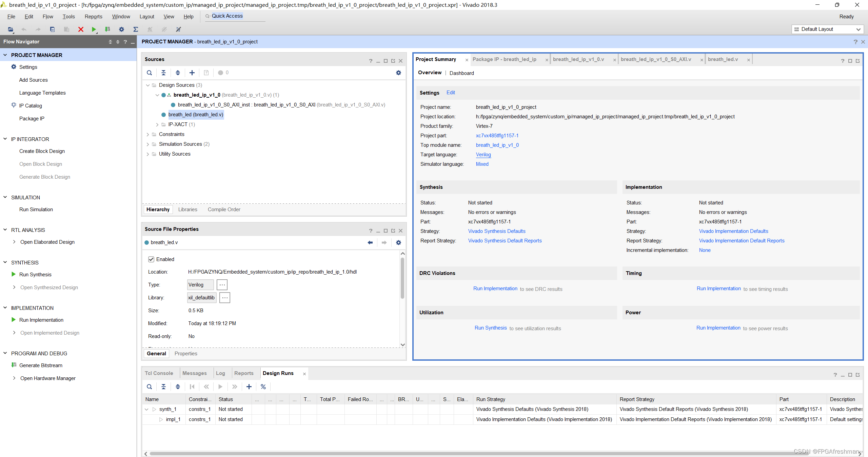Screen dimensions: 868x457
Task: Start Run Synthesis from the Flow Navigator
Action: pyautogui.click(x=36, y=274)
